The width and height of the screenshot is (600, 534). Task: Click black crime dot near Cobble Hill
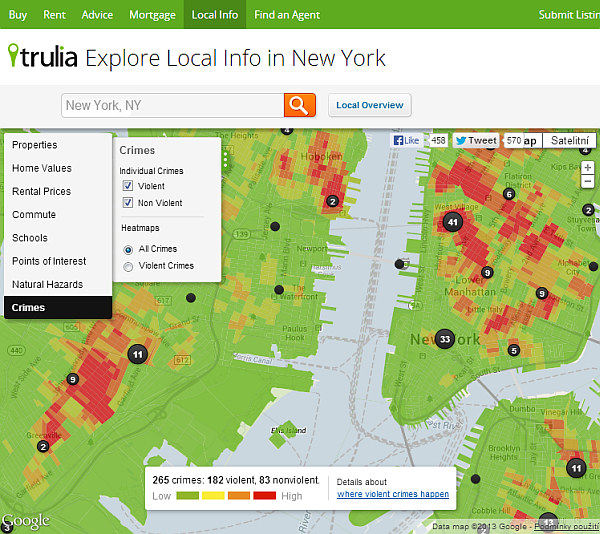click(x=475, y=479)
